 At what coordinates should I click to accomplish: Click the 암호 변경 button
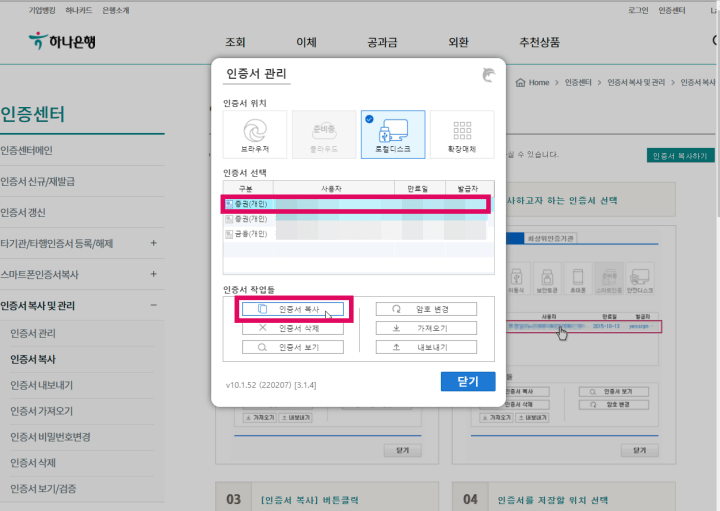coord(426,309)
